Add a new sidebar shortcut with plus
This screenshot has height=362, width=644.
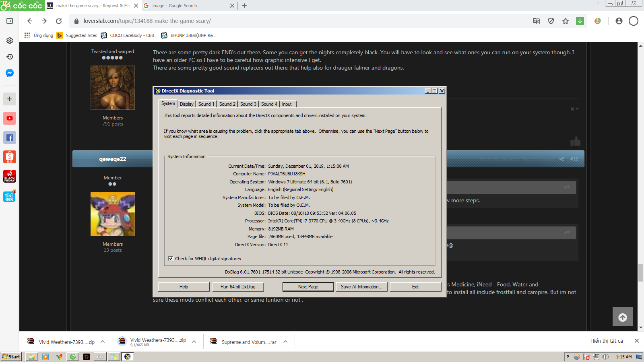coord(10,99)
